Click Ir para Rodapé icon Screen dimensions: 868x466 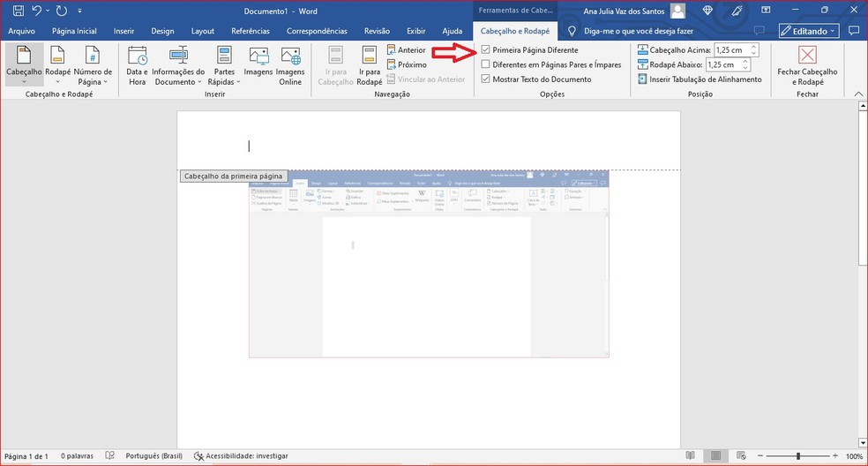pos(370,64)
